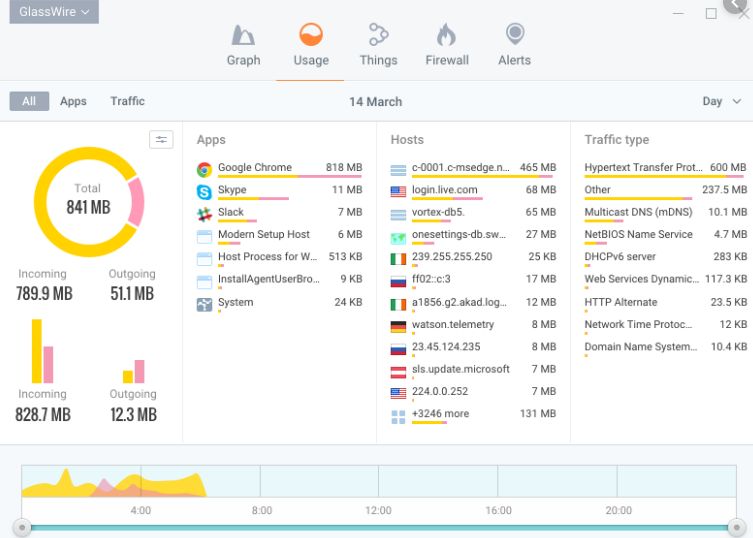Click the Outgoing bar chart
The height and width of the screenshot is (538, 753).
click(134, 371)
